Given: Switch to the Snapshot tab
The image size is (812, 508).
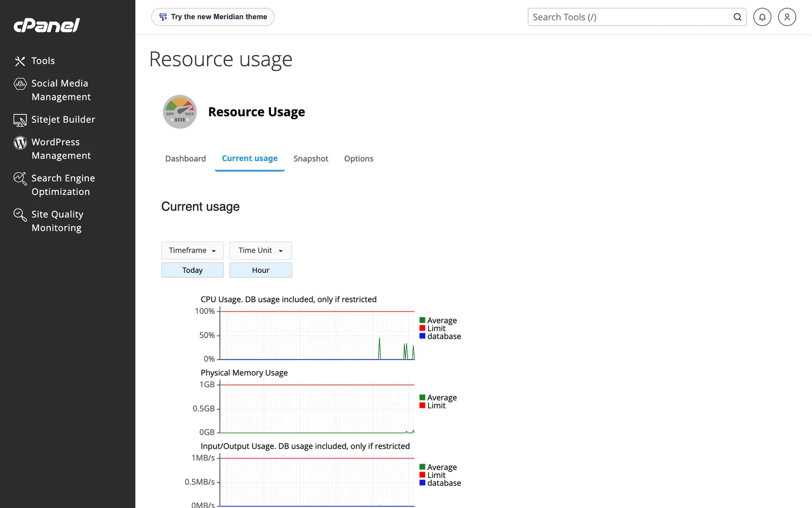Looking at the screenshot, I should 311,158.
